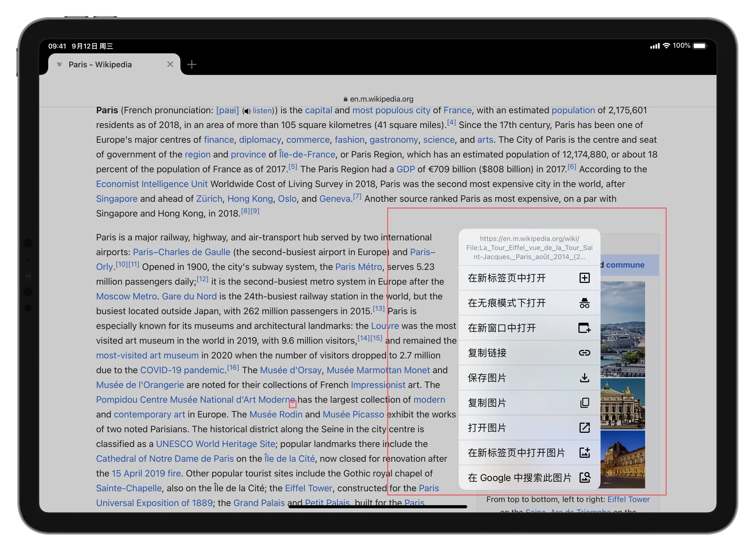Open 'Cathedral of Notre Dame de Paris' link
This screenshot has width=756, height=552.
(x=165, y=459)
